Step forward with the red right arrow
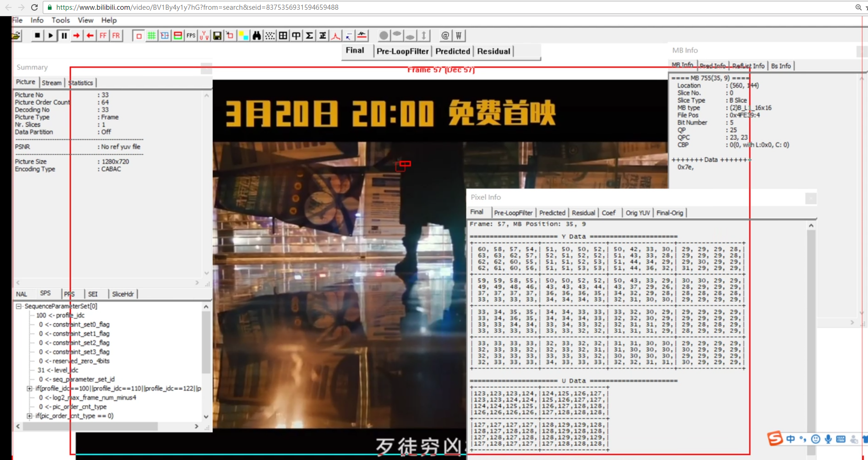The height and width of the screenshot is (460, 868). pyautogui.click(x=77, y=35)
